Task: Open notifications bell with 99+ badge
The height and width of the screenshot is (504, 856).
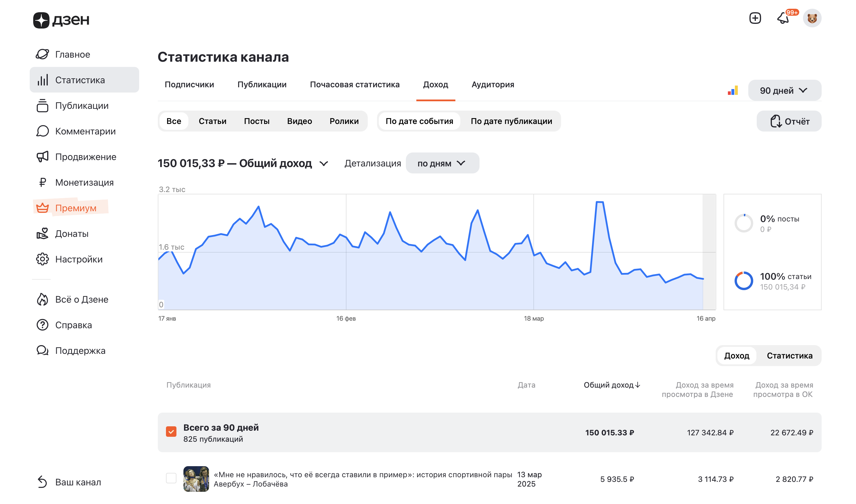Action: (x=783, y=18)
